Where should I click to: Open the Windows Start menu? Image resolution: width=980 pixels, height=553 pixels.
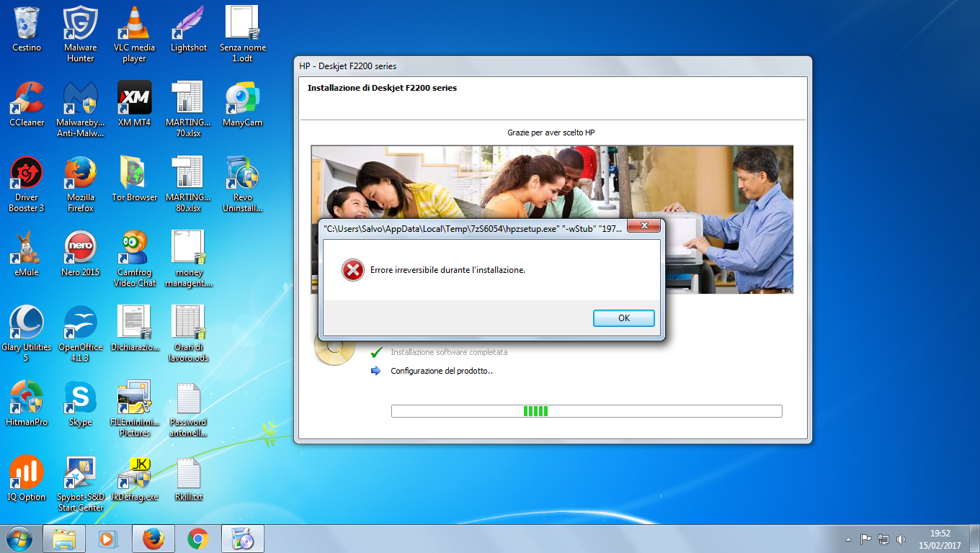pos(19,539)
